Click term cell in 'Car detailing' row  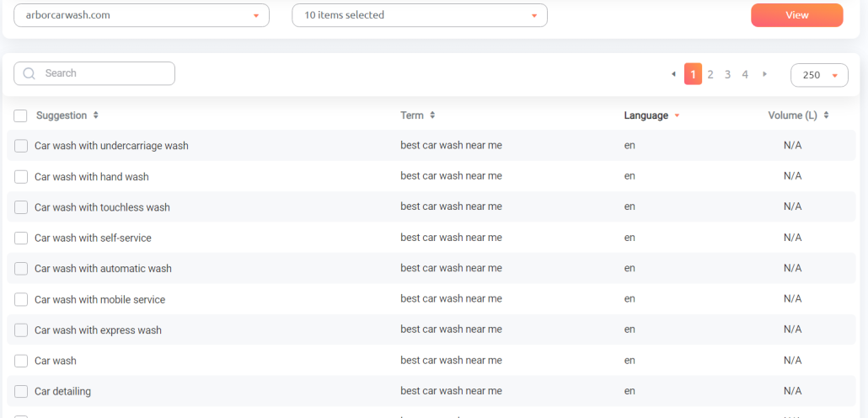451,391
